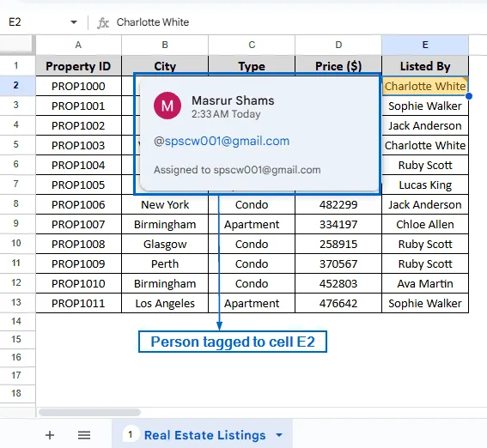Select row 1 header
The width and height of the screenshot is (487, 448).
pyautogui.click(x=16, y=65)
